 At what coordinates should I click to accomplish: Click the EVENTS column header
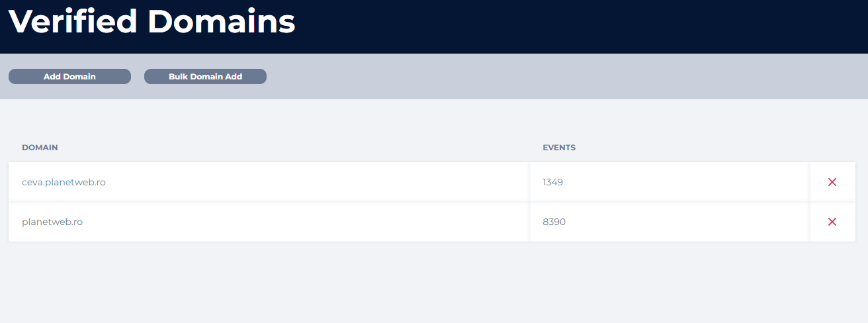559,148
